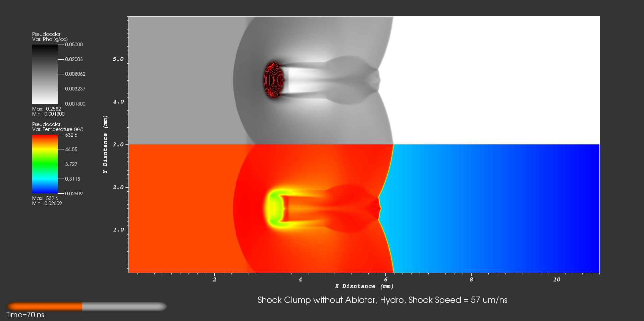
Task: Click the x-axis tick label 8
Action: point(471,279)
